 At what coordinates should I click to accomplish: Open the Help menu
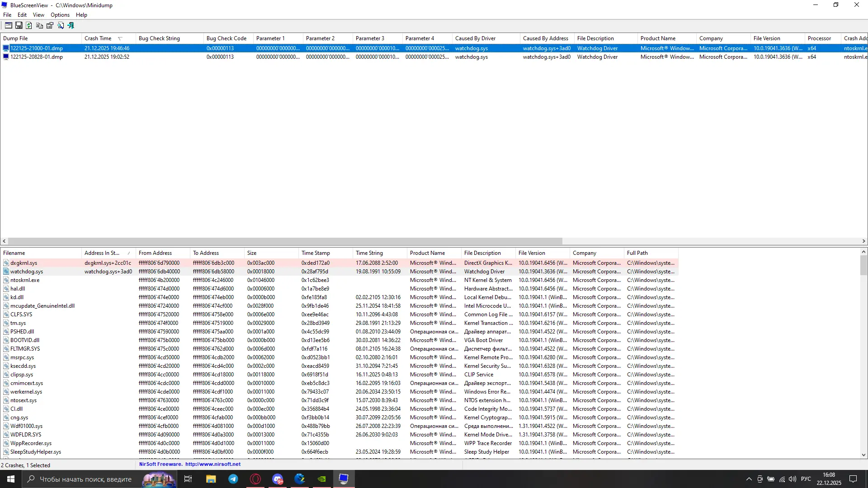(x=81, y=15)
